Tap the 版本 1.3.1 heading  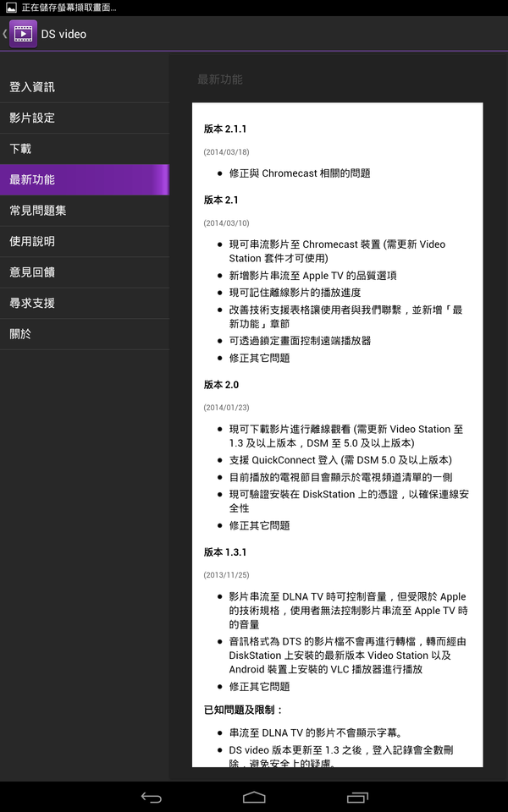[x=225, y=552]
